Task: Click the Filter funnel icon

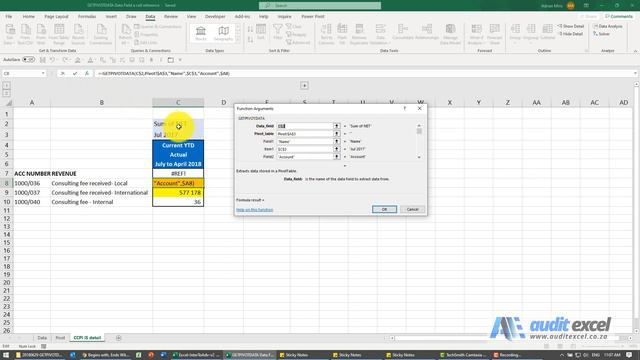Action: tap(278, 32)
